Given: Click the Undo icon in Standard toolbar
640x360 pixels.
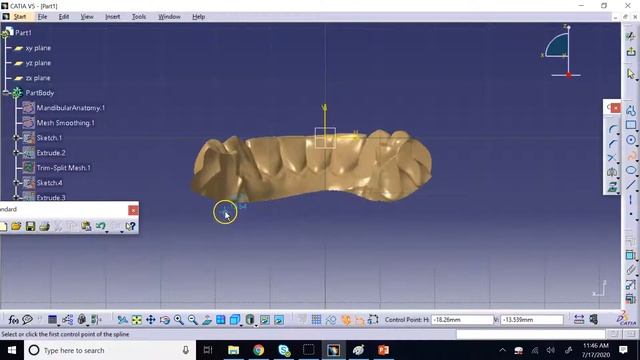Looking at the screenshot, I should point(100,226).
